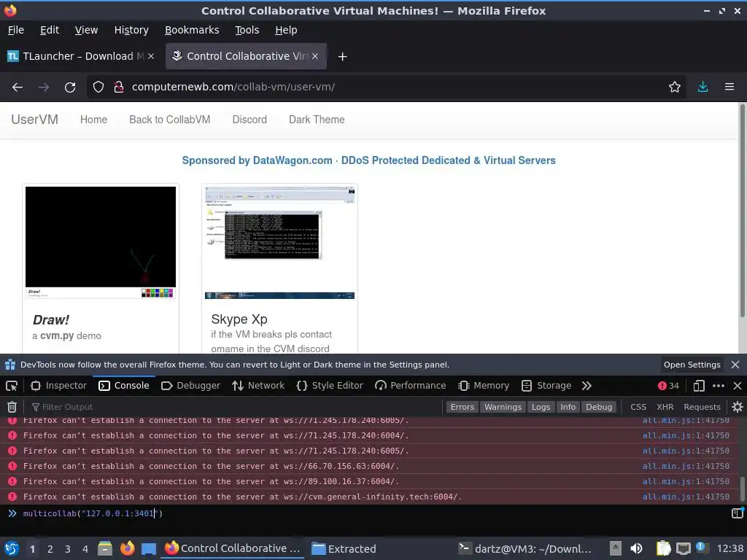Click the page vertical scrollbar

click(x=742, y=209)
